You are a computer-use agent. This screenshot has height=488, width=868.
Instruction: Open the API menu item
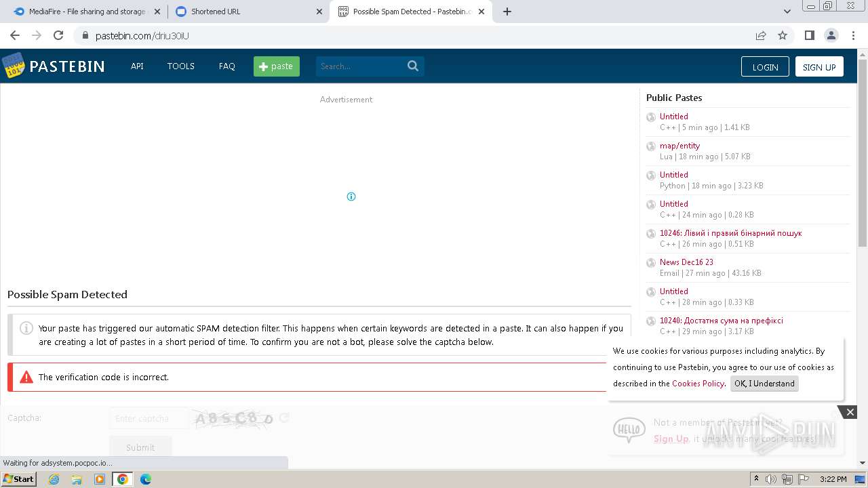(x=137, y=66)
